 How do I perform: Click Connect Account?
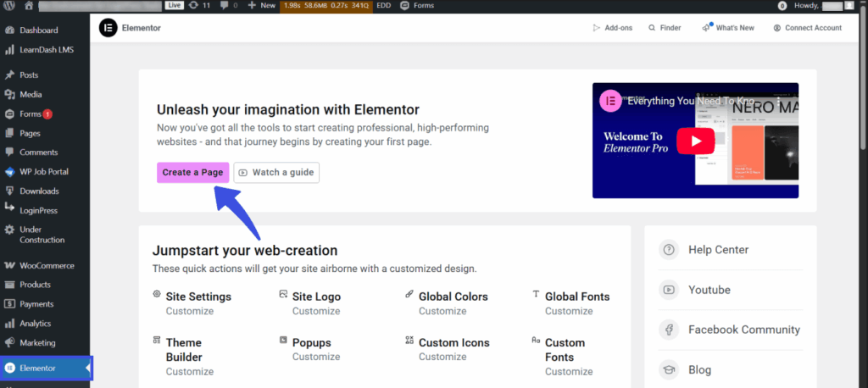(808, 28)
